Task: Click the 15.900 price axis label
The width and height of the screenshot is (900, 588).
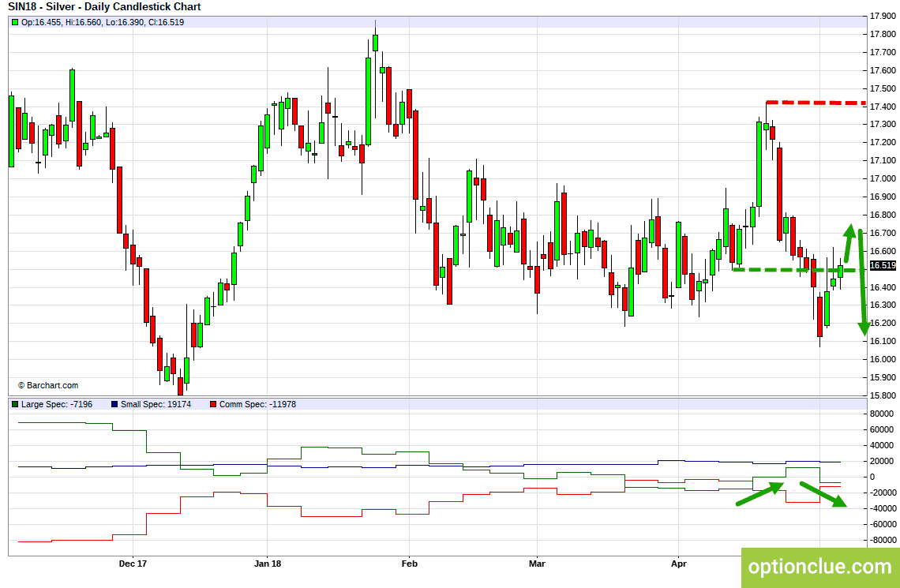Action: pos(883,377)
